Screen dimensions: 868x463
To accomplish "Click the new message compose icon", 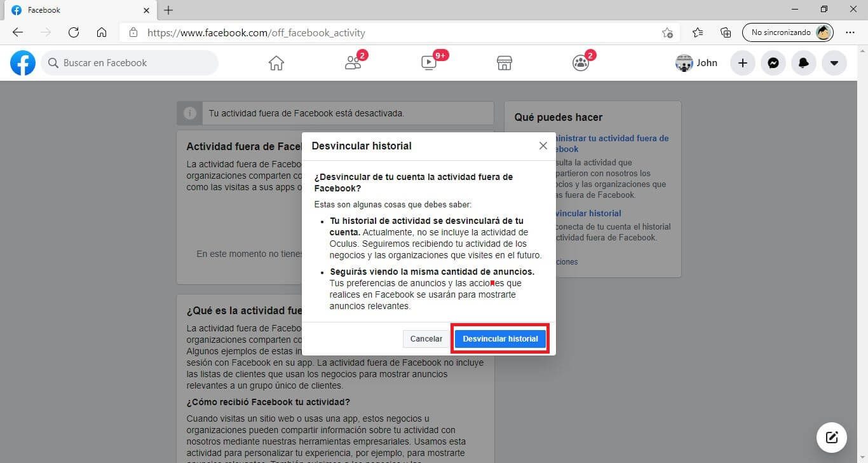I will [x=831, y=438].
